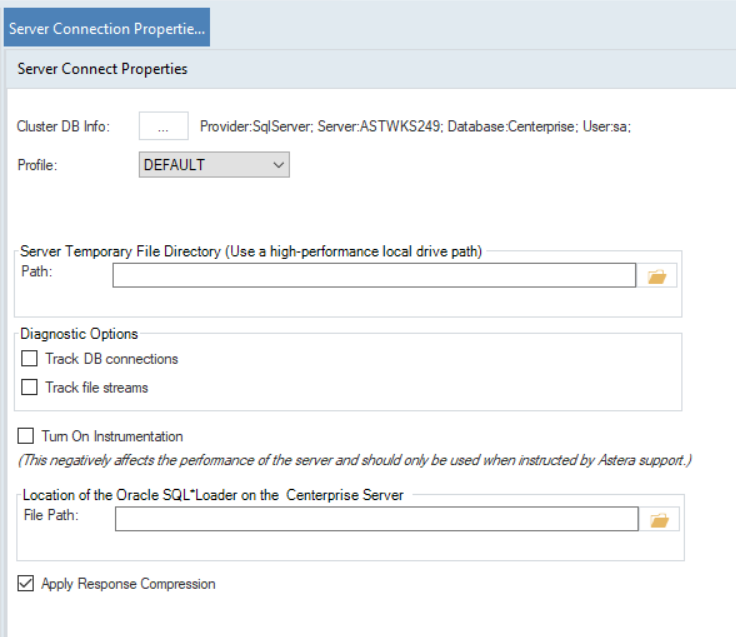Select the Server Connection Properties tab
The width and height of the screenshot is (736, 637).
pyautogui.click(x=105, y=28)
